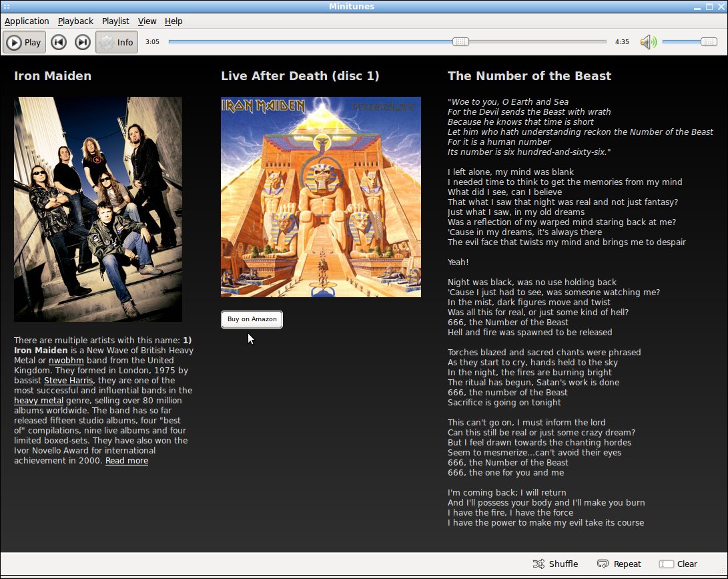
Task: Click the Play button
Action: [24, 42]
